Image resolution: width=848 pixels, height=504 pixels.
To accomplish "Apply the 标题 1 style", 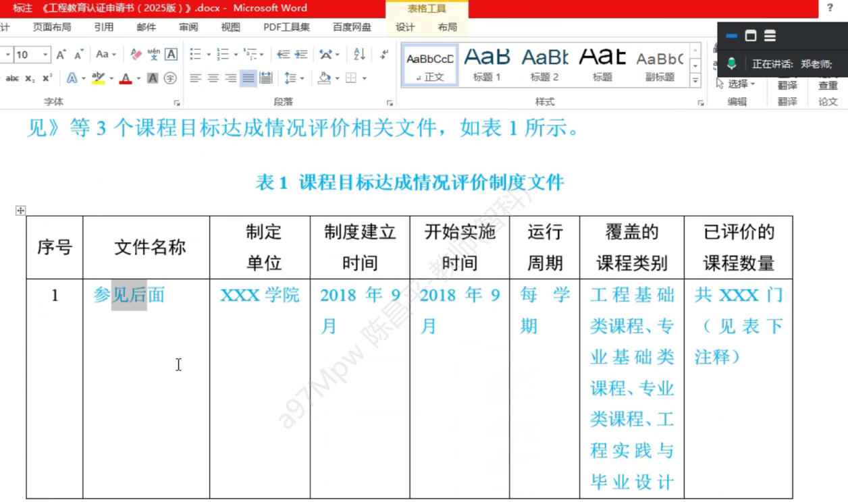I will tap(487, 65).
